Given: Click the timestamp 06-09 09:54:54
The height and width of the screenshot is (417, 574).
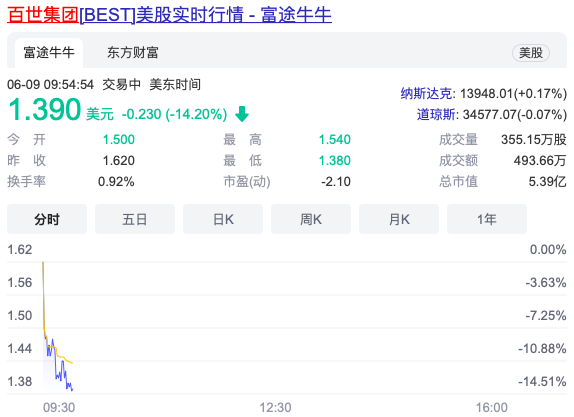Looking at the screenshot, I should (x=51, y=85).
